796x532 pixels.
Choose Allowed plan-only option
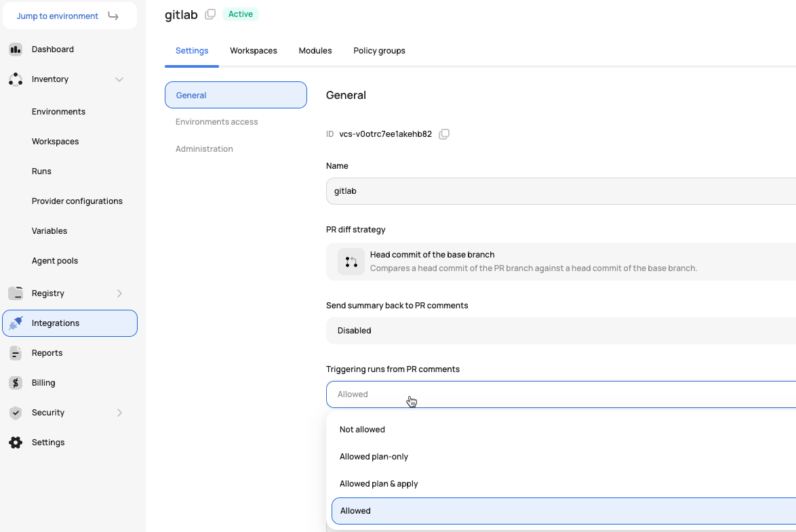pos(563,456)
